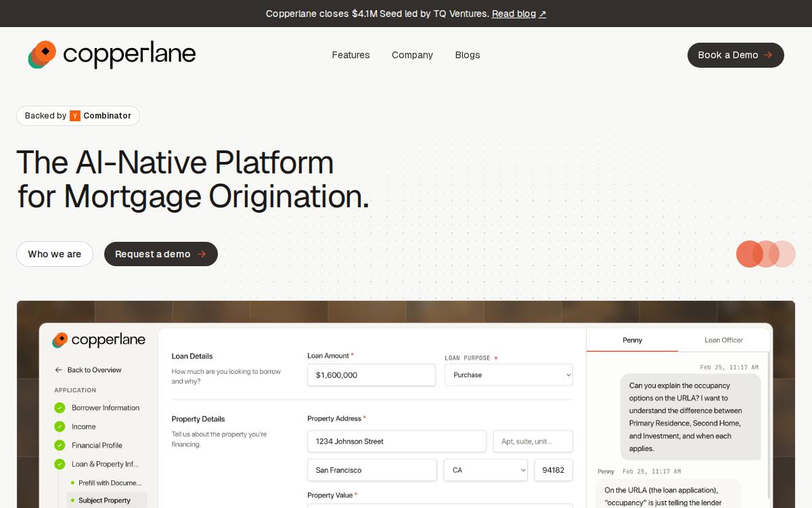
Task: Click the APPLICATION sidebar heading
Action: pyautogui.click(x=75, y=390)
